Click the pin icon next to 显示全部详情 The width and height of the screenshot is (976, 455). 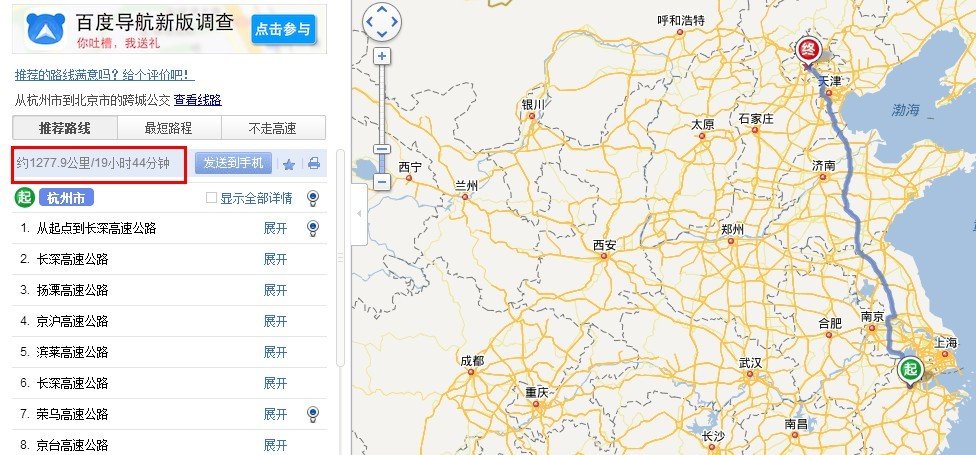pos(313,199)
